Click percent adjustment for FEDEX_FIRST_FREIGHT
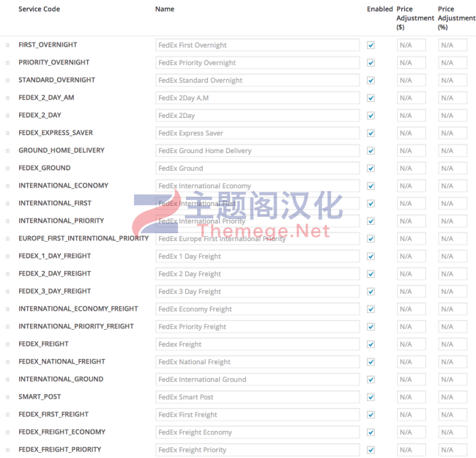Image resolution: width=476 pixels, height=458 pixels. (453, 415)
